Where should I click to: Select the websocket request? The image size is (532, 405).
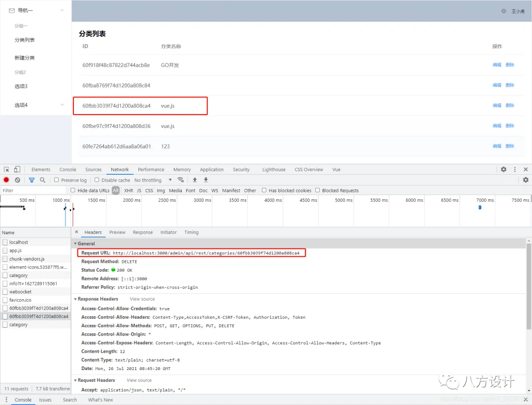pos(35,292)
